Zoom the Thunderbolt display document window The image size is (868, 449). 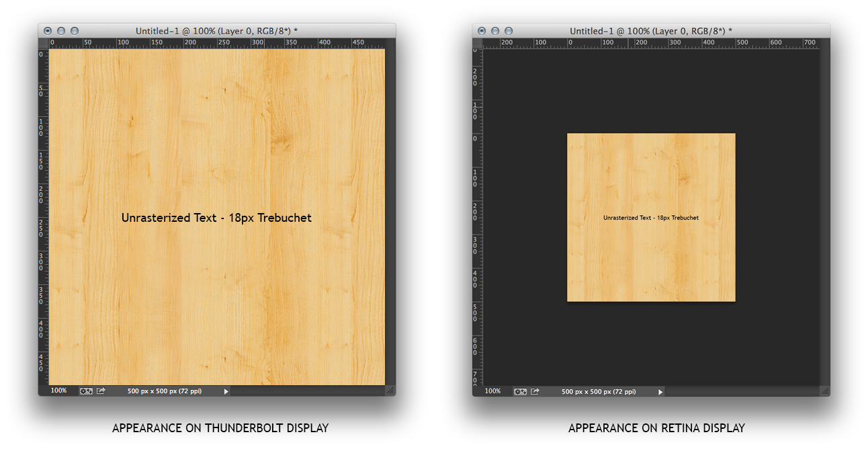(75, 31)
